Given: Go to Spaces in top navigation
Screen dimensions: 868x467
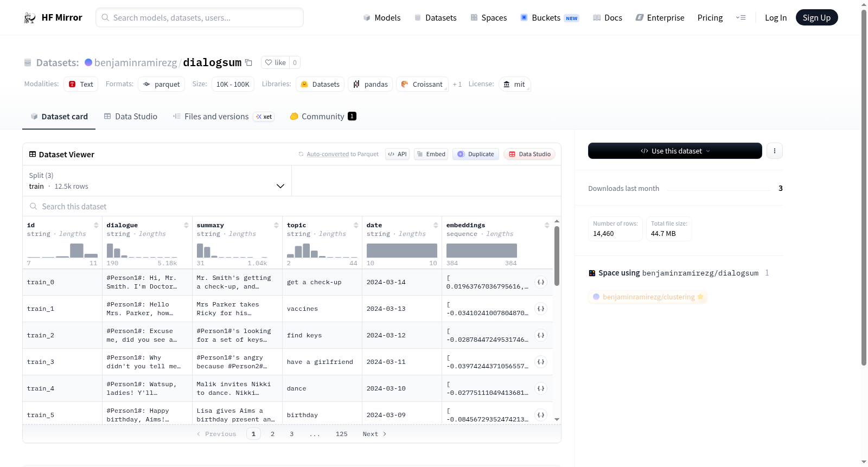Looking at the screenshot, I should click(489, 17).
